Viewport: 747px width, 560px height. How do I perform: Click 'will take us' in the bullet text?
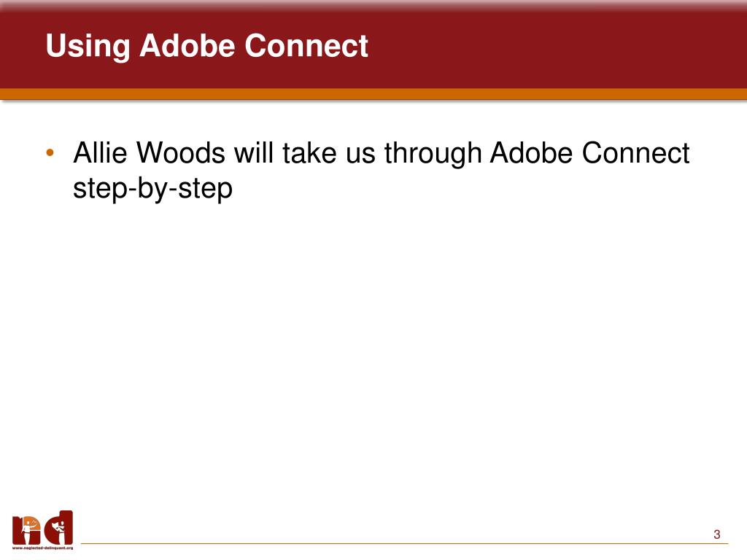pyautogui.click(x=306, y=154)
